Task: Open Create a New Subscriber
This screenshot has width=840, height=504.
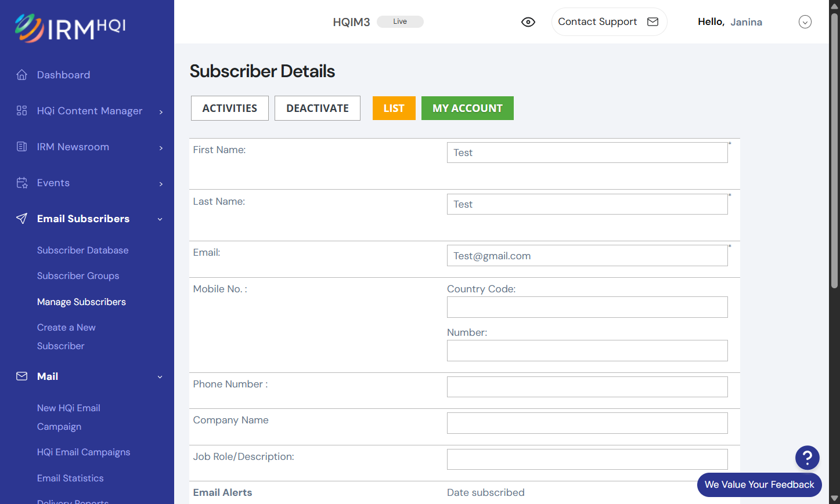Action: [x=66, y=336]
